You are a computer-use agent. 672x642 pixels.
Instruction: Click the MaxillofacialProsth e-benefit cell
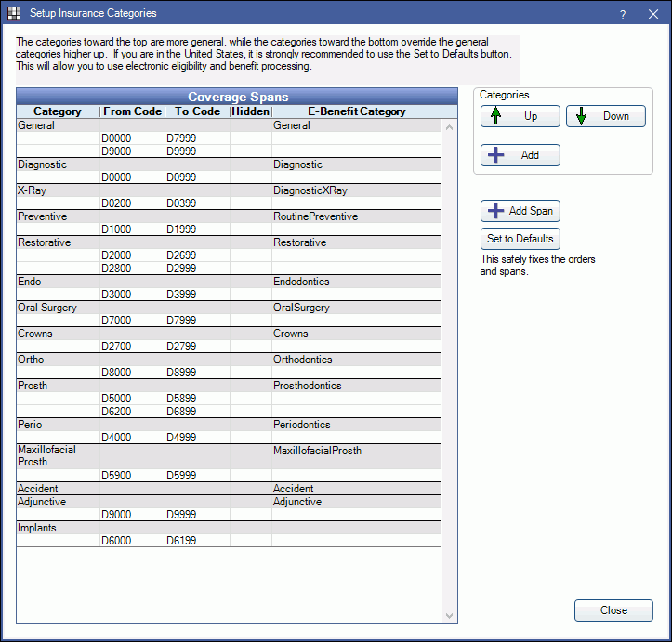[357, 456]
